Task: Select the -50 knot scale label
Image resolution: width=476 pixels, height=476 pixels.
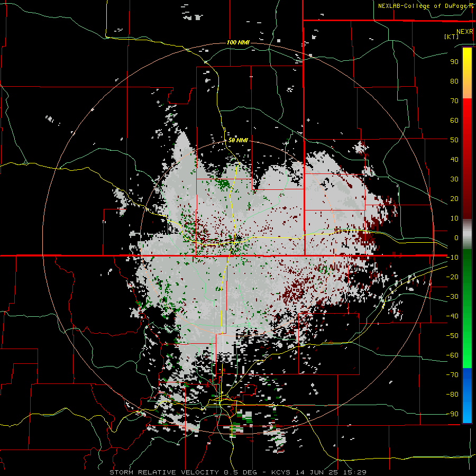Action: click(x=452, y=336)
